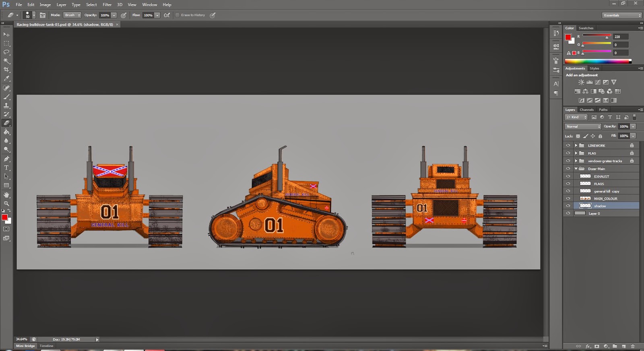The image size is (644, 351).
Task: Toggle layer filtering on or off
Action: [x=634, y=117]
